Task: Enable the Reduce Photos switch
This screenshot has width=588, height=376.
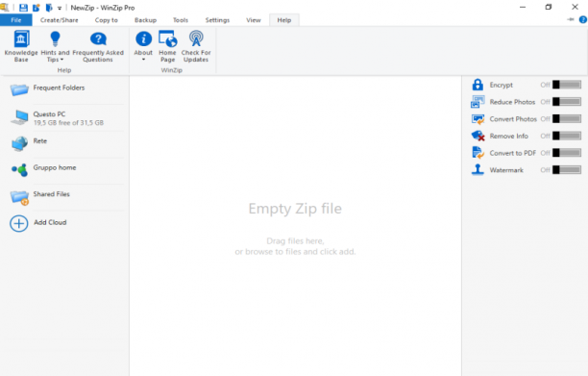Action: (x=567, y=102)
